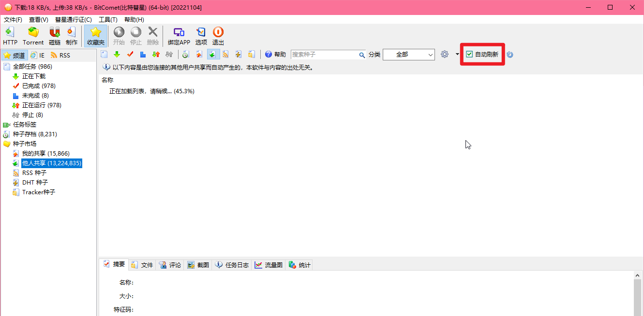644x316 pixels.
Task: Open 选项 options from toolbar
Action: pyautogui.click(x=201, y=36)
